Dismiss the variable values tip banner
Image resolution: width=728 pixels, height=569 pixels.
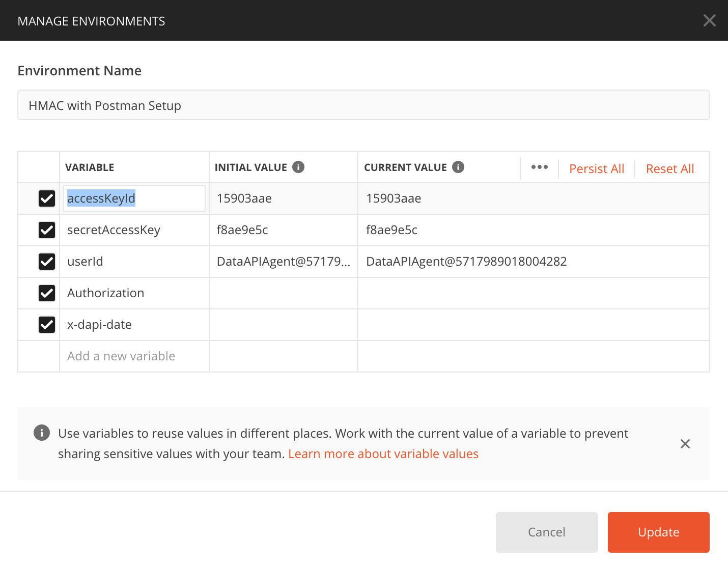pyautogui.click(x=685, y=444)
